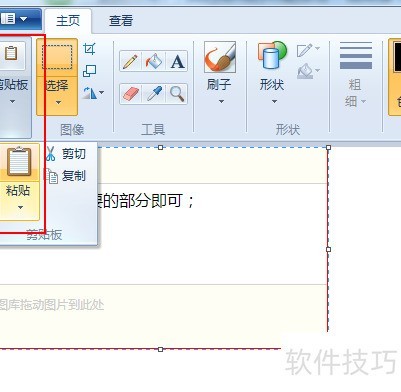Select the Fill with color bucket tool
The width and height of the screenshot is (401, 392).
[x=153, y=61]
